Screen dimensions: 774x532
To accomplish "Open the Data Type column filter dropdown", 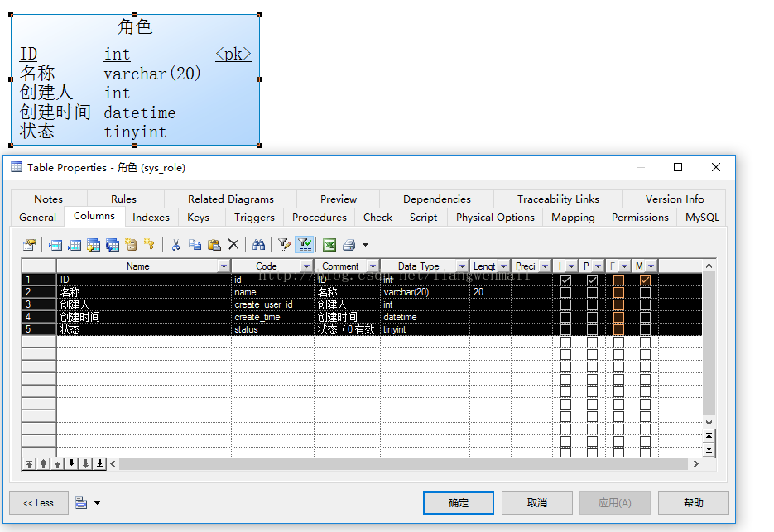I will pos(462,266).
